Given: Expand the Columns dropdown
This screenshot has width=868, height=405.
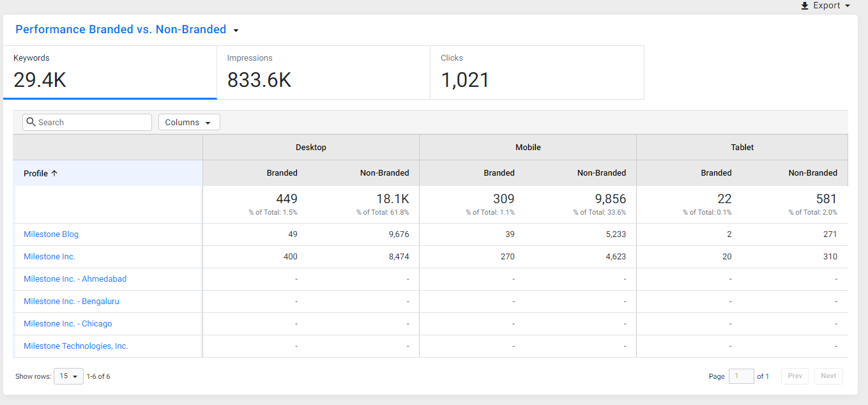Looking at the screenshot, I should click(189, 122).
